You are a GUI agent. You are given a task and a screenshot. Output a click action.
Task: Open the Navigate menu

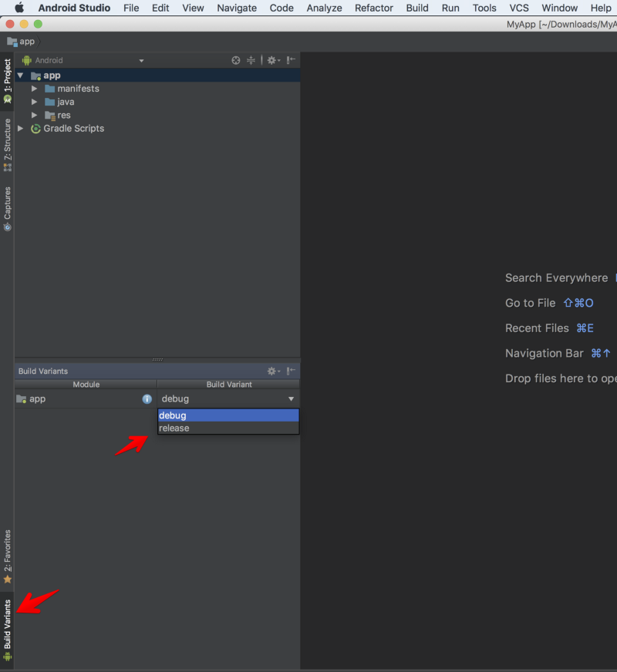(x=237, y=8)
